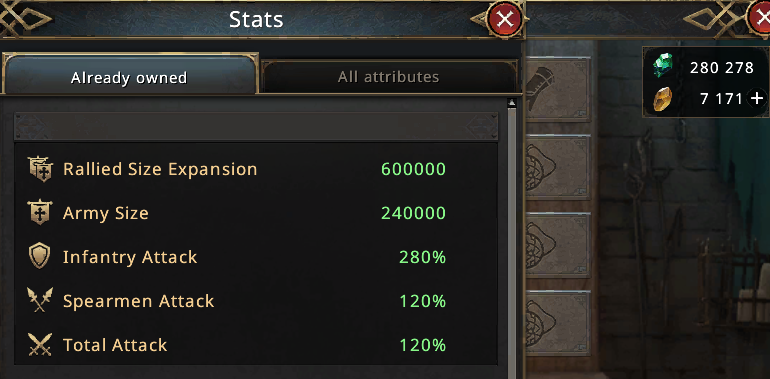Click the scrollbar up arrow in Stats

pos(512,103)
